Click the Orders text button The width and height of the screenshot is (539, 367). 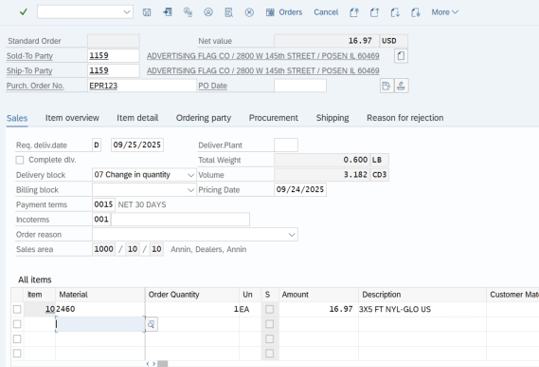(290, 12)
